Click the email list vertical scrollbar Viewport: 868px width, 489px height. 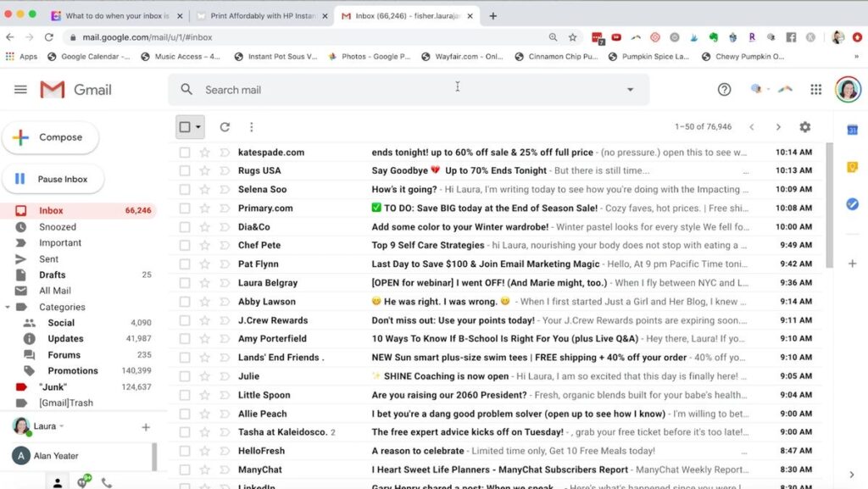829,205
